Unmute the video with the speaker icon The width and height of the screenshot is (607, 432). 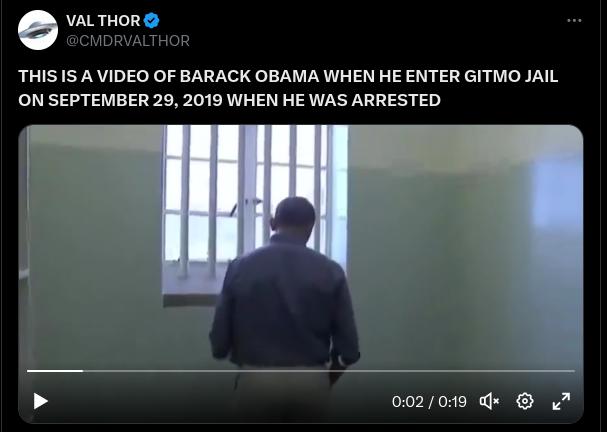(x=489, y=401)
